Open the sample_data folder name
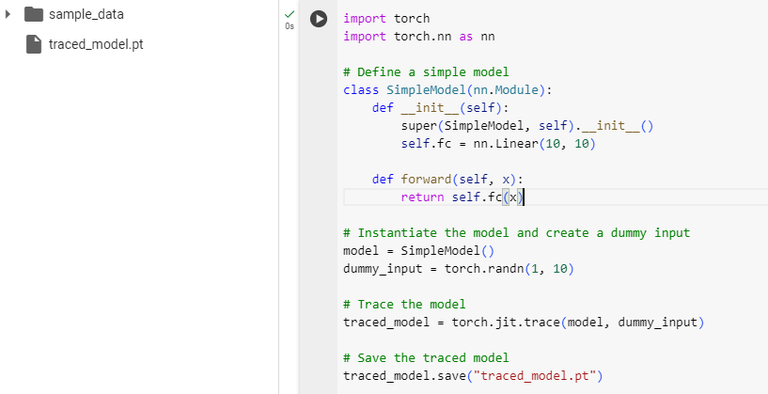The width and height of the screenshot is (768, 394). click(86, 15)
